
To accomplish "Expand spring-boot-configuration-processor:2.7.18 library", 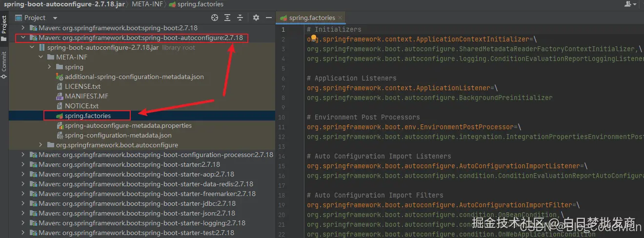I will [x=23, y=155].
